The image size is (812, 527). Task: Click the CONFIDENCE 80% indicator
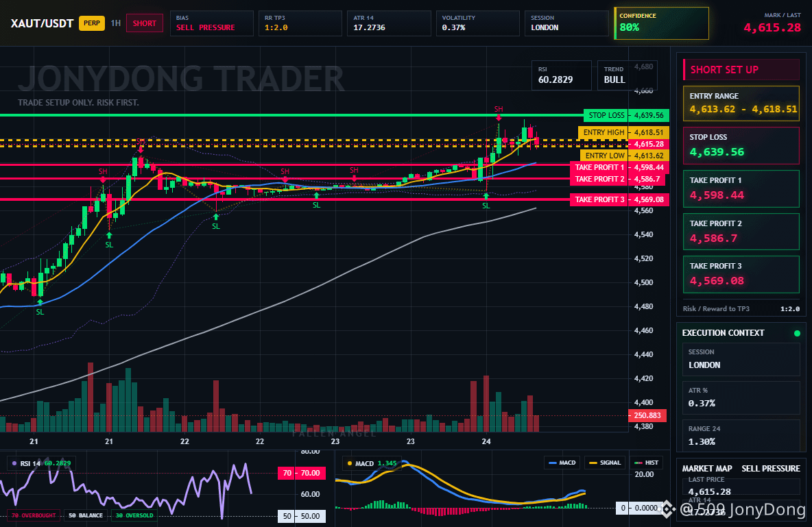coord(661,23)
